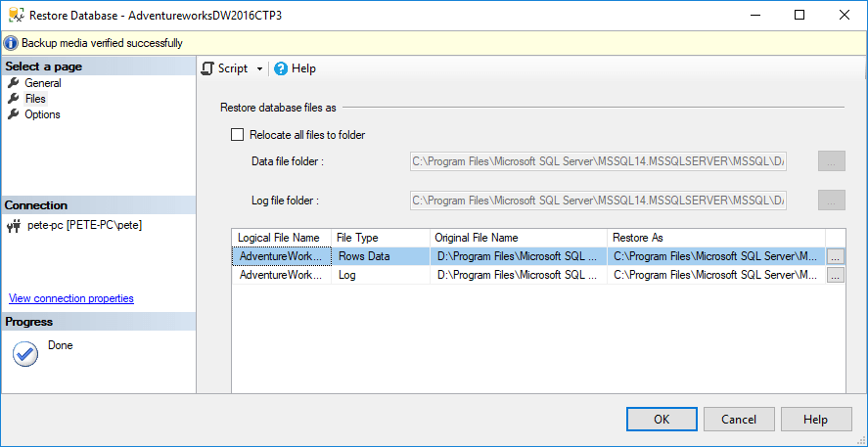Click the pete-pc [PETE-PC\pete] connection text
The width and height of the screenshot is (868, 447).
[x=85, y=225]
